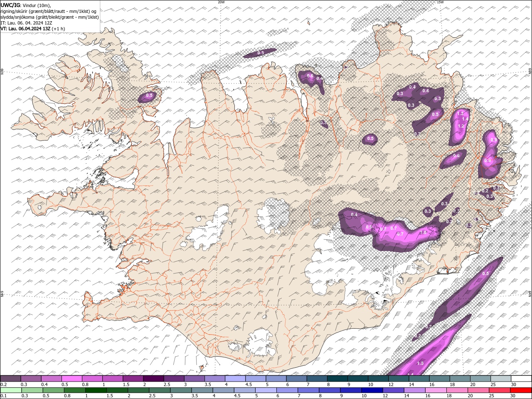Click the bottom-row blue swatch between 8 and 9
532x399 pixels.
pos(330,390)
